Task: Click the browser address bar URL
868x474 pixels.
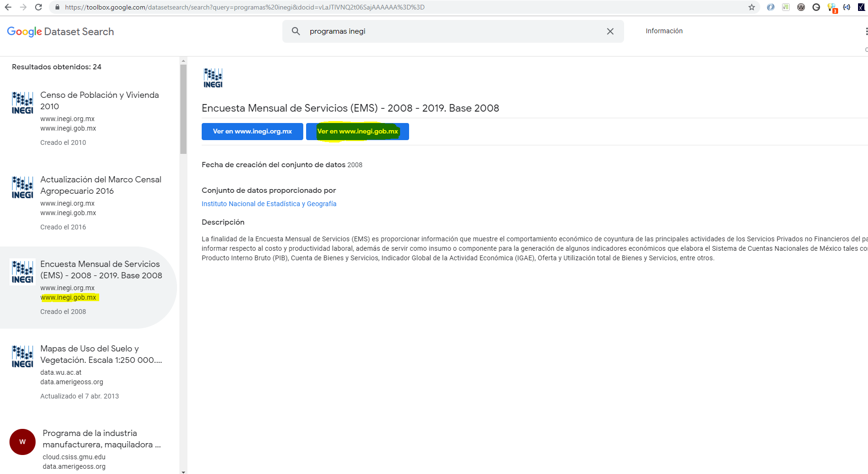Action: tap(245, 7)
